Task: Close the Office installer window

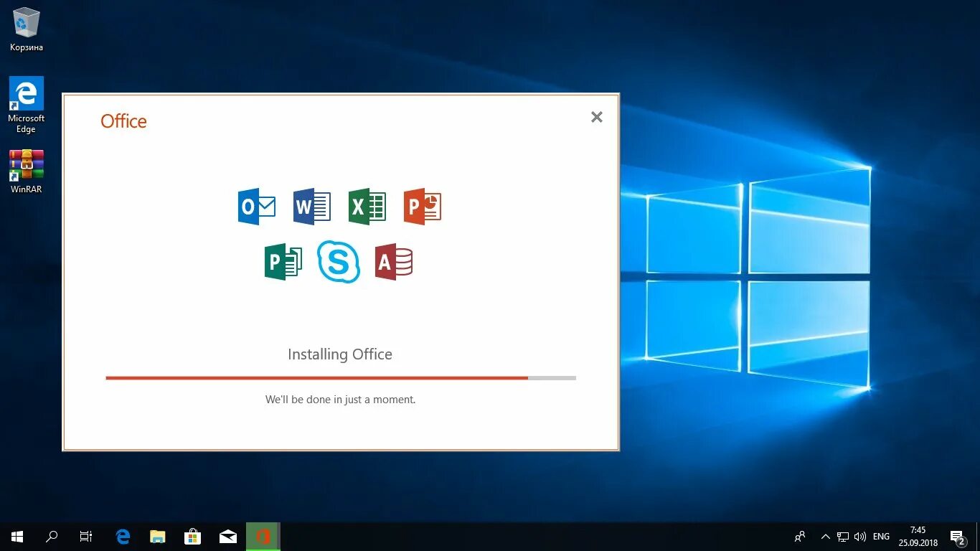Action: 596,117
